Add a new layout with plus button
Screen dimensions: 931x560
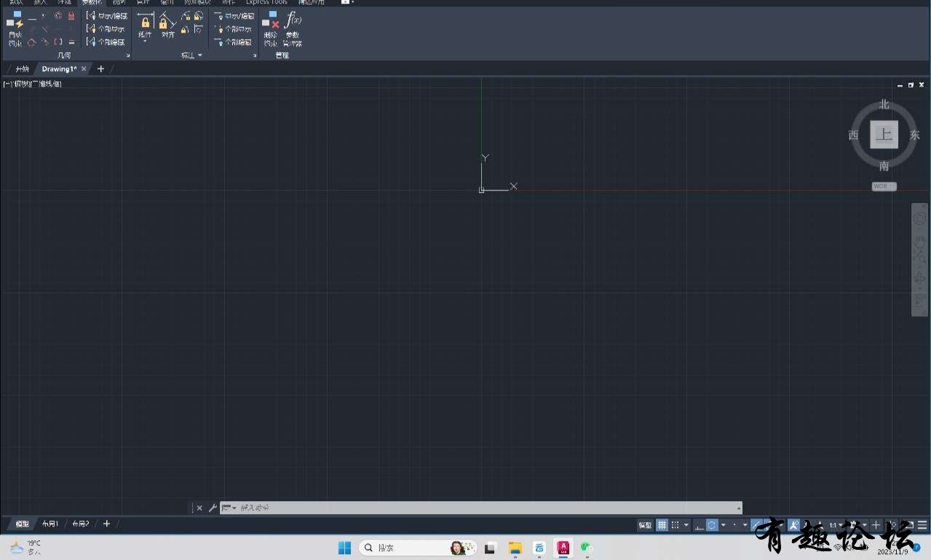(x=106, y=524)
